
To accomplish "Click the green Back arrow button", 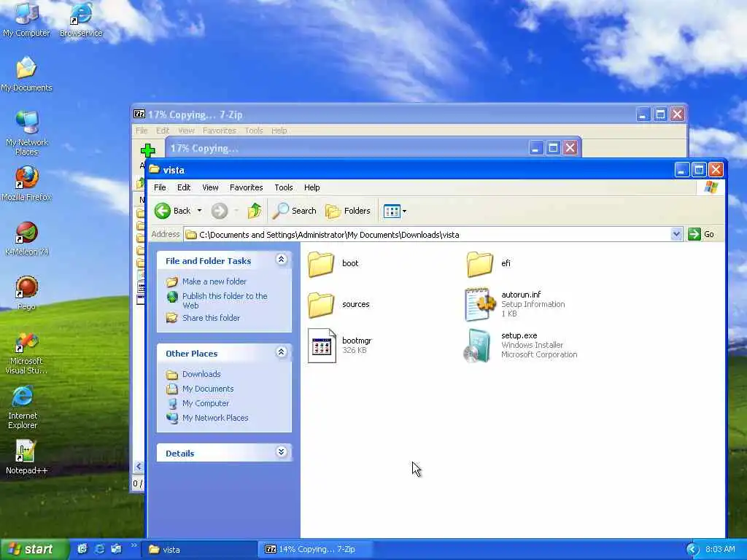I will point(163,211).
